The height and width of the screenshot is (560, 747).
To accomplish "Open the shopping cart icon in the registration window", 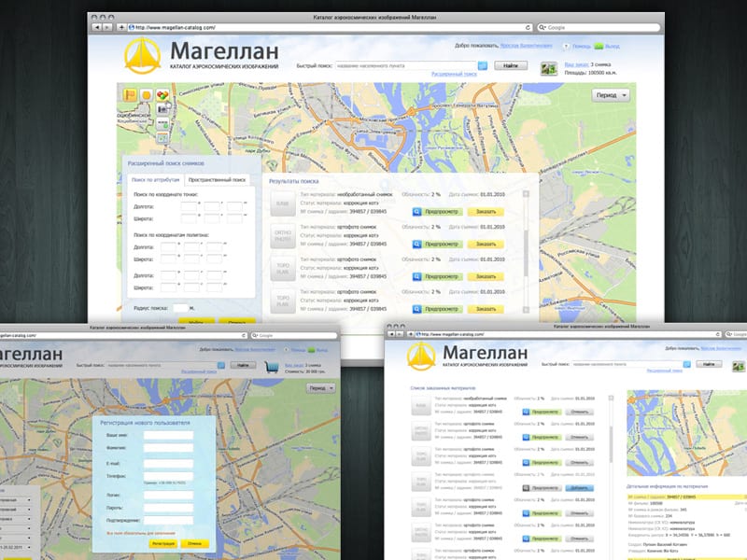I will click(272, 367).
